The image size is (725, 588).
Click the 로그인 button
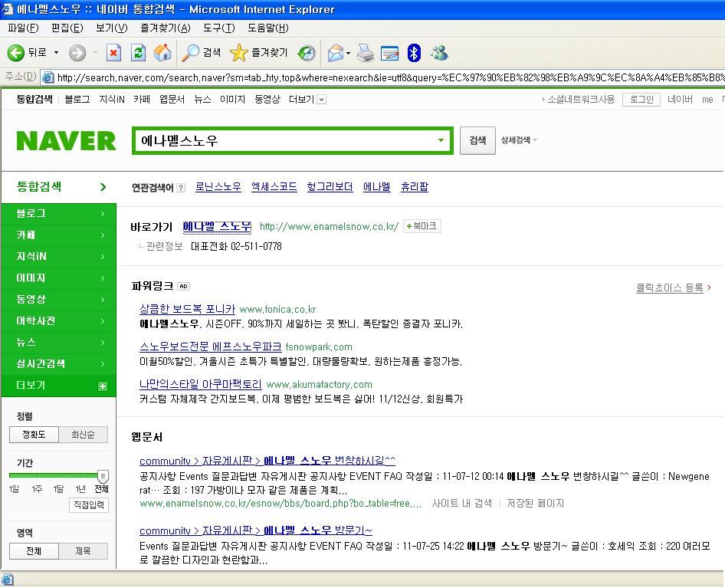click(x=641, y=100)
